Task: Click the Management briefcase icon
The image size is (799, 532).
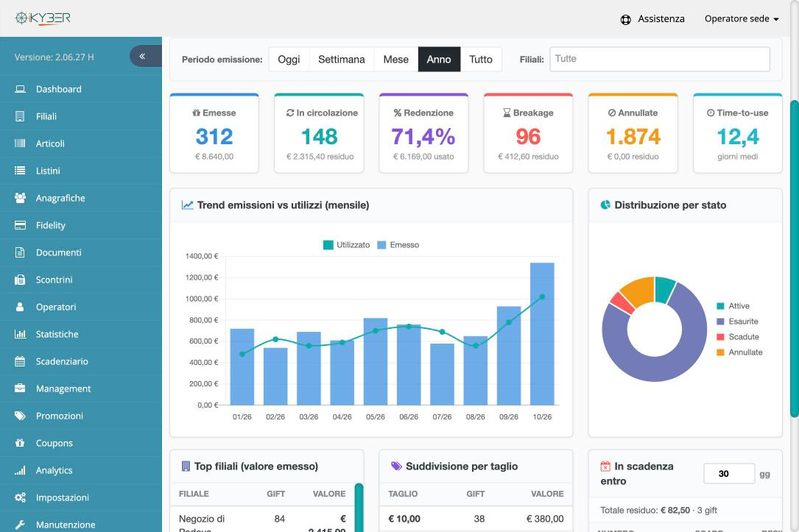Action: (x=20, y=389)
